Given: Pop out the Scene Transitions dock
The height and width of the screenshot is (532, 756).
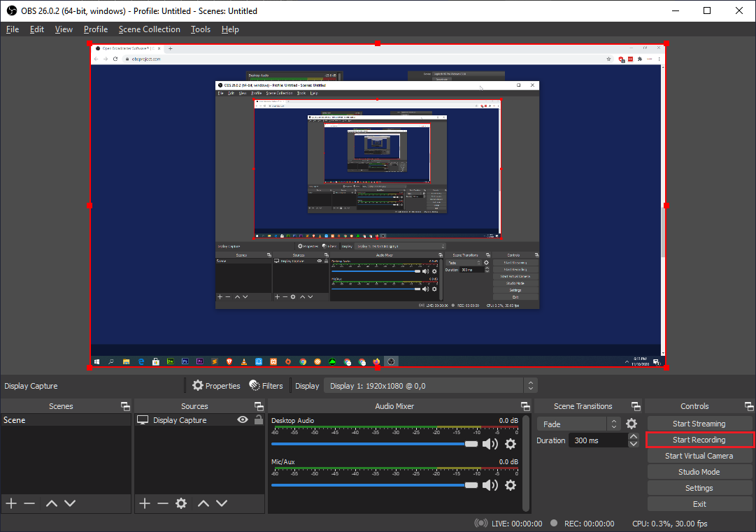Looking at the screenshot, I should tap(636, 406).
